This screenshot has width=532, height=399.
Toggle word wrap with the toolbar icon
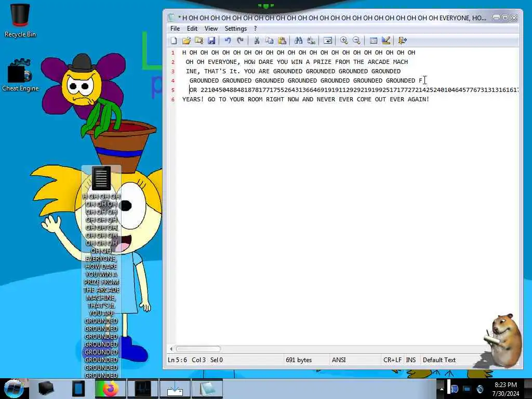(328, 41)
